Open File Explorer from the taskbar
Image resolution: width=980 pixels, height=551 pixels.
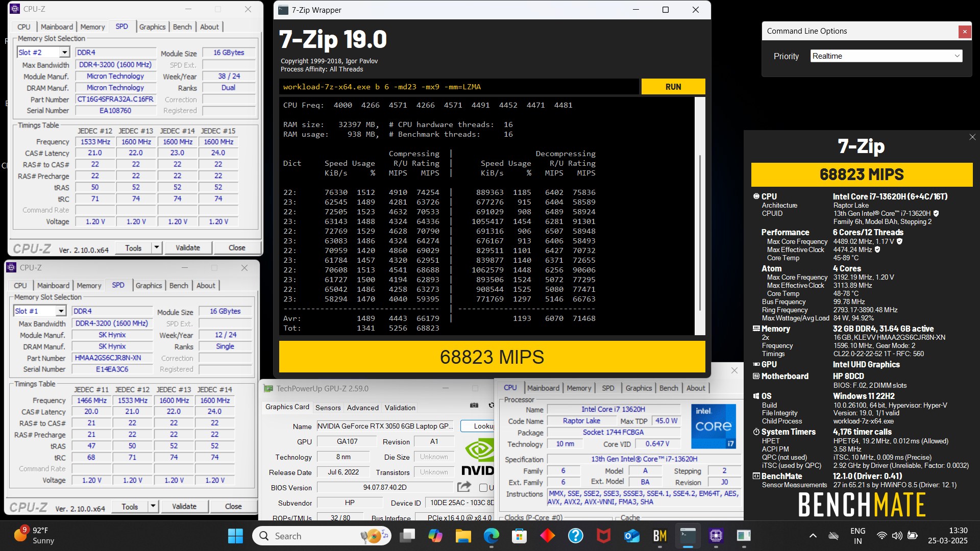(x=463, y=536)
